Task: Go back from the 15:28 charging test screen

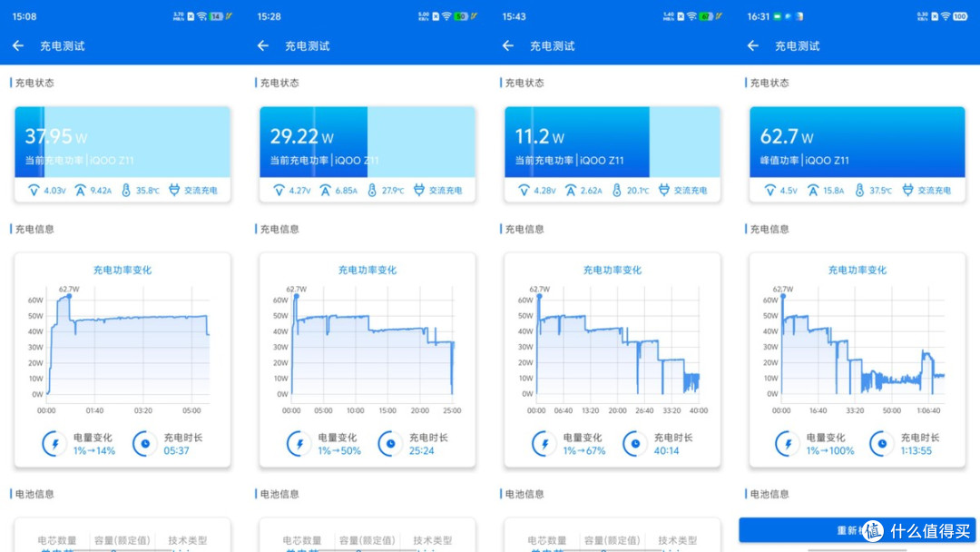Action: 263,45
